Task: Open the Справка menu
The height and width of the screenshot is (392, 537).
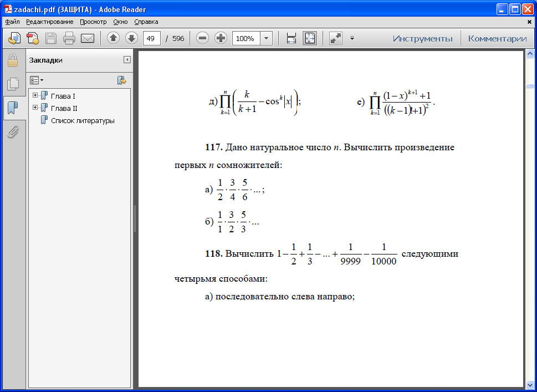Action: [146, 22]
